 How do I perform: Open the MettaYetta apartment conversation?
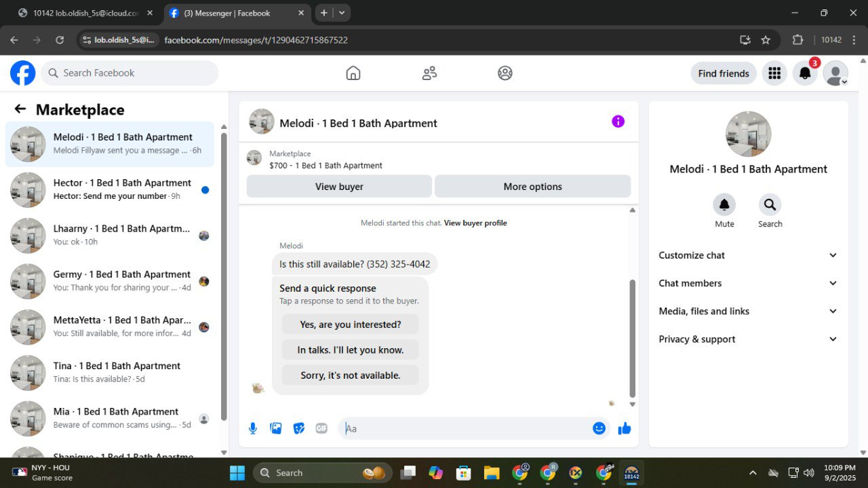109,327
